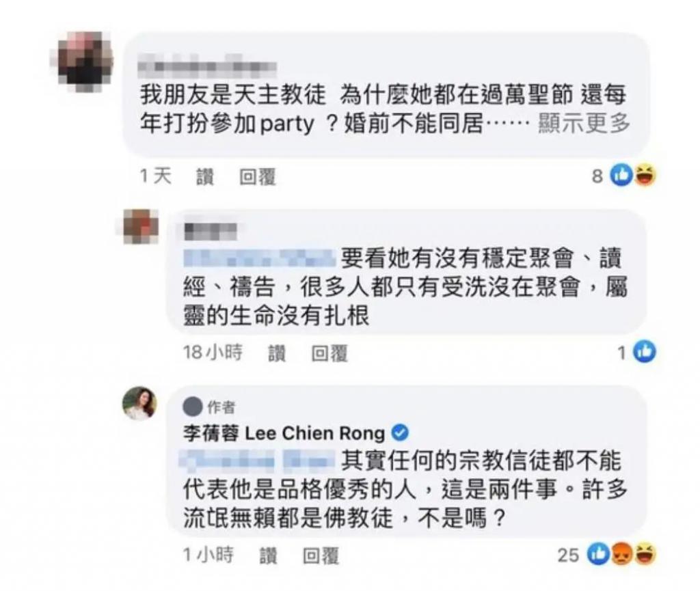Click the blue verified badge icon
Screen dimensions: 700x591
pos(399,432)
